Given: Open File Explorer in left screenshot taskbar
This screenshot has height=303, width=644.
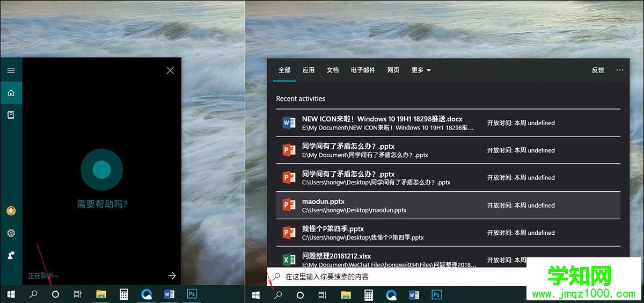Looking at the screenshot, I should tap(101, 294).
